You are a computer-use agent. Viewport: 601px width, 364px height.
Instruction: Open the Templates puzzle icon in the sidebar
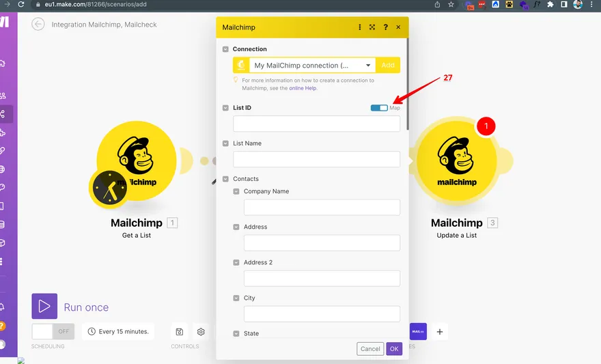pyautogui.click(x=3, y=132)
